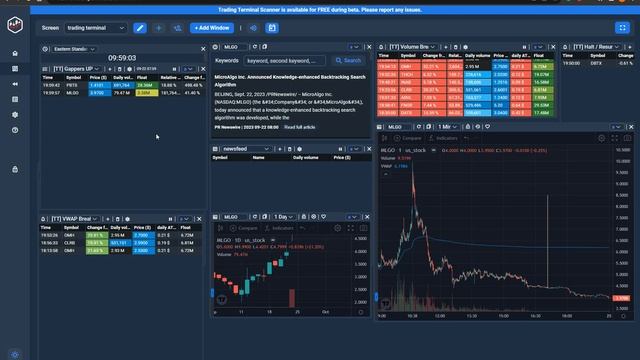The width and height of the screenshot is (640, 360).
Task: Open the lock icon in the left sidebar
Action: [15, 169]
